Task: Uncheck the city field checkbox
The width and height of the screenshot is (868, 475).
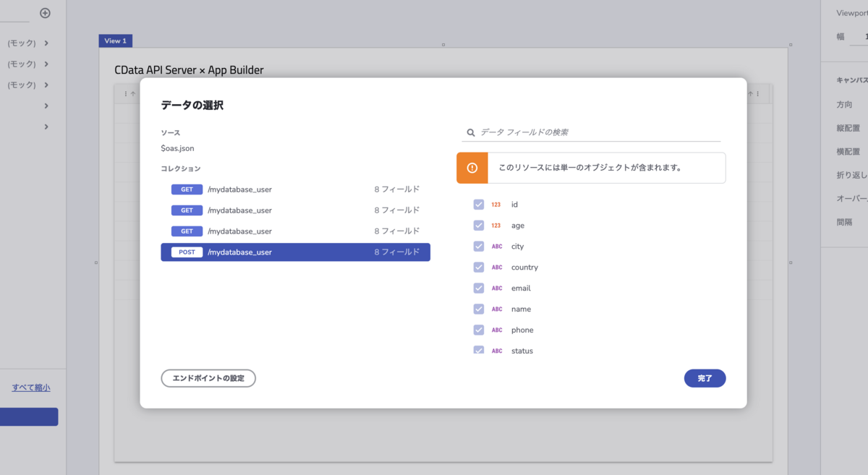Action: click(x=479, y=247)
